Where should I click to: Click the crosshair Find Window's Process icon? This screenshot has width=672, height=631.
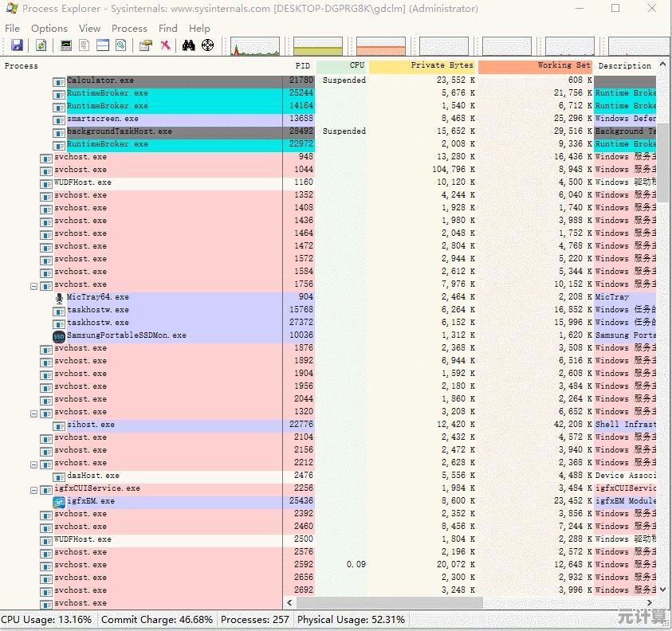208,45
